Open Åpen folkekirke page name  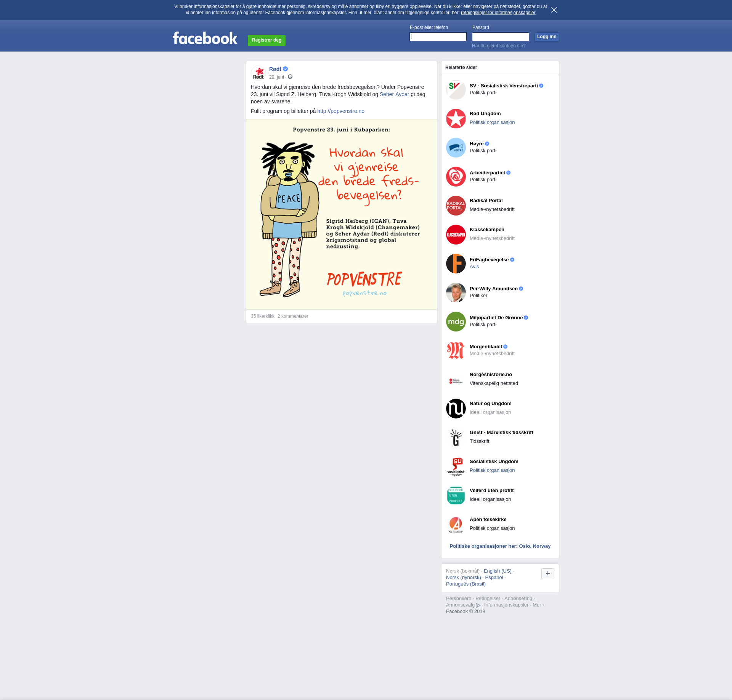[488, 520]
